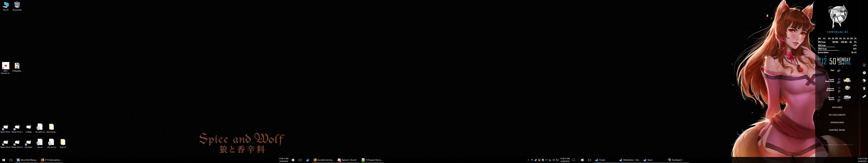Switch to TeamSpeak 3 taskbar window
Screen dimensions: 868x163
coord(678,160)
